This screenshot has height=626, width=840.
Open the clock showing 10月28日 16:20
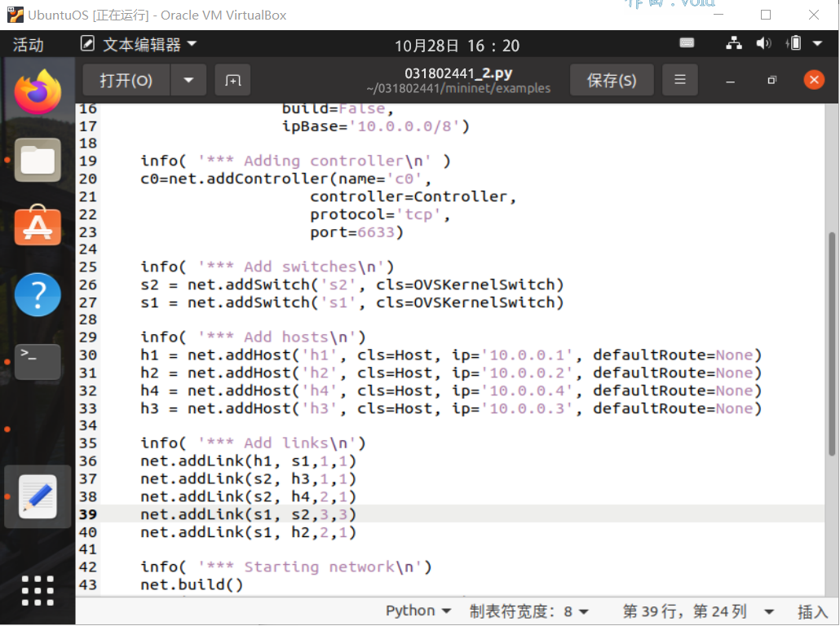point(457,46)
